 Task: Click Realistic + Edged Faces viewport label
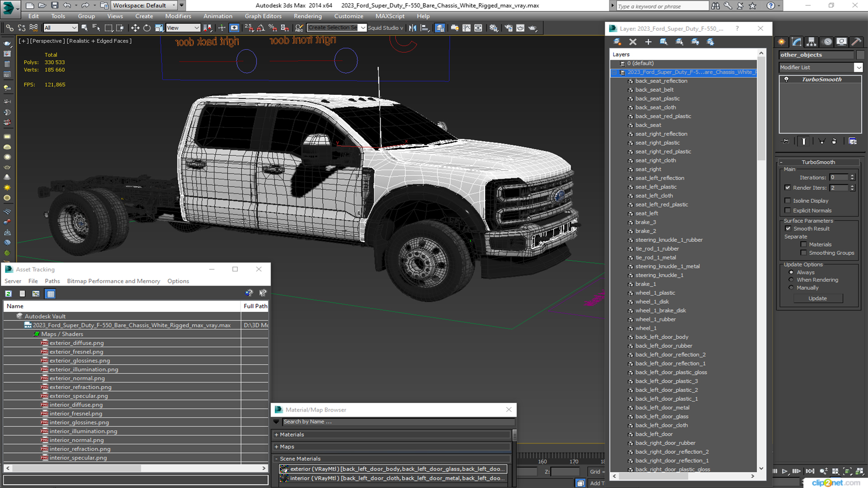(99, 41)
